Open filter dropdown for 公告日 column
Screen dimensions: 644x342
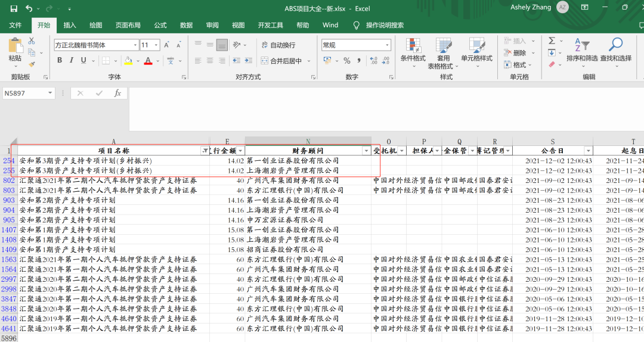point(589,151)
